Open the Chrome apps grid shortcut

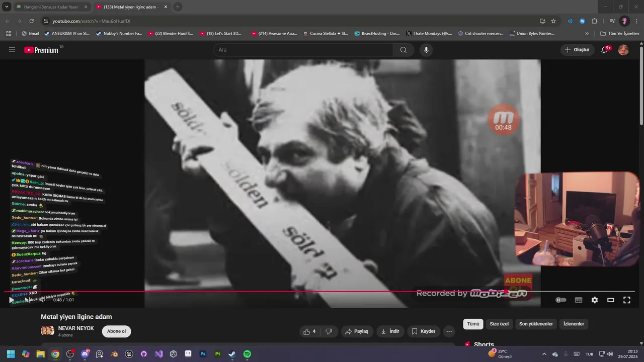(x=9, y=34)
